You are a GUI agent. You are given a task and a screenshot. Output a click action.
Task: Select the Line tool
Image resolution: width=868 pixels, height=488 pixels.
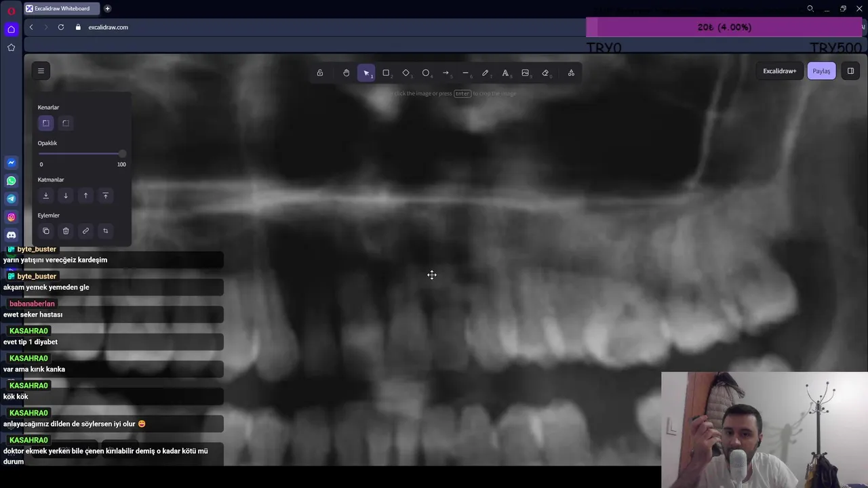click(x=465, y=73)
